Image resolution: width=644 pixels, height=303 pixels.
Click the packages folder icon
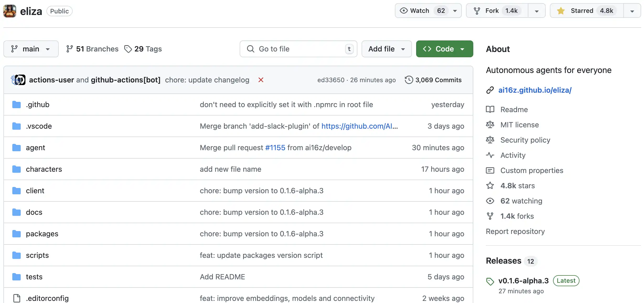[17, 234]
